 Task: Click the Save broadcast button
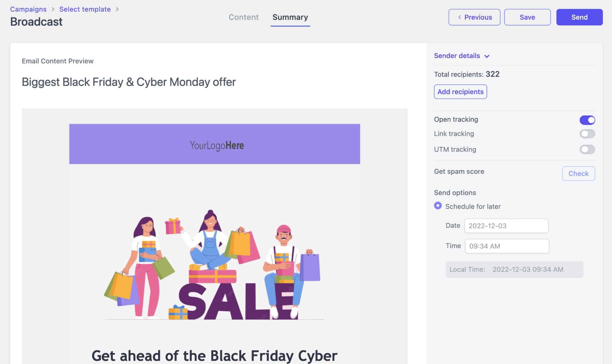tap(528, 17)
